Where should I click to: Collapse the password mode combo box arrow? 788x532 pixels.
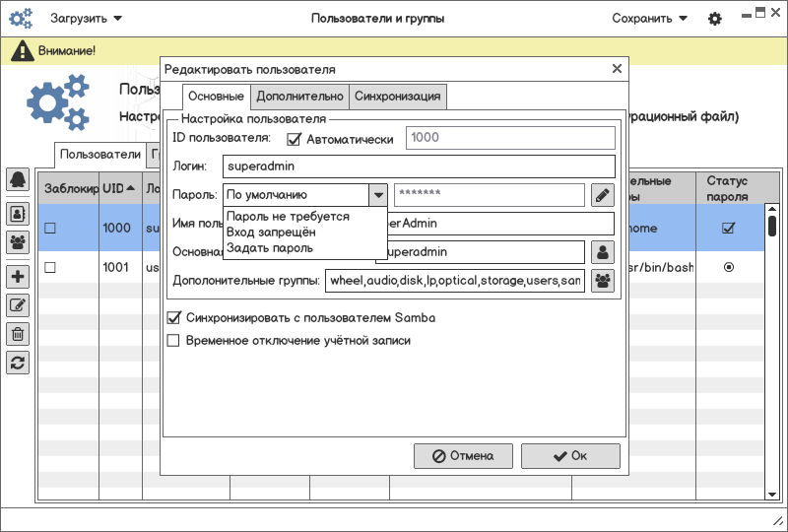click(x=378, y=195)
